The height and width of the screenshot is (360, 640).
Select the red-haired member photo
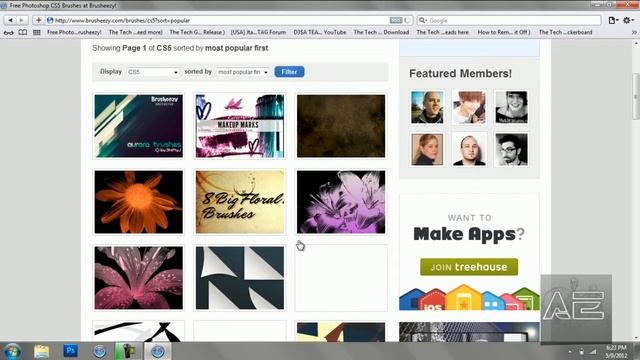click(469, 107)
